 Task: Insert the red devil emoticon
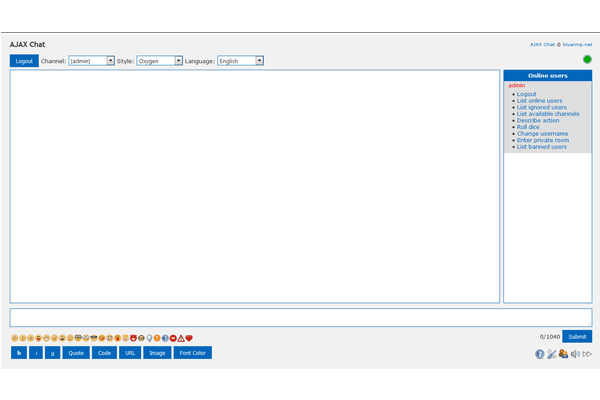pyautogui.click(x=133, y=338)
